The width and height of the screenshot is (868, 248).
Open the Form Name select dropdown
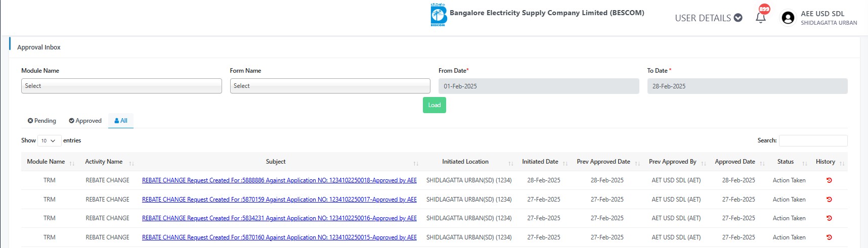(330, 86)
